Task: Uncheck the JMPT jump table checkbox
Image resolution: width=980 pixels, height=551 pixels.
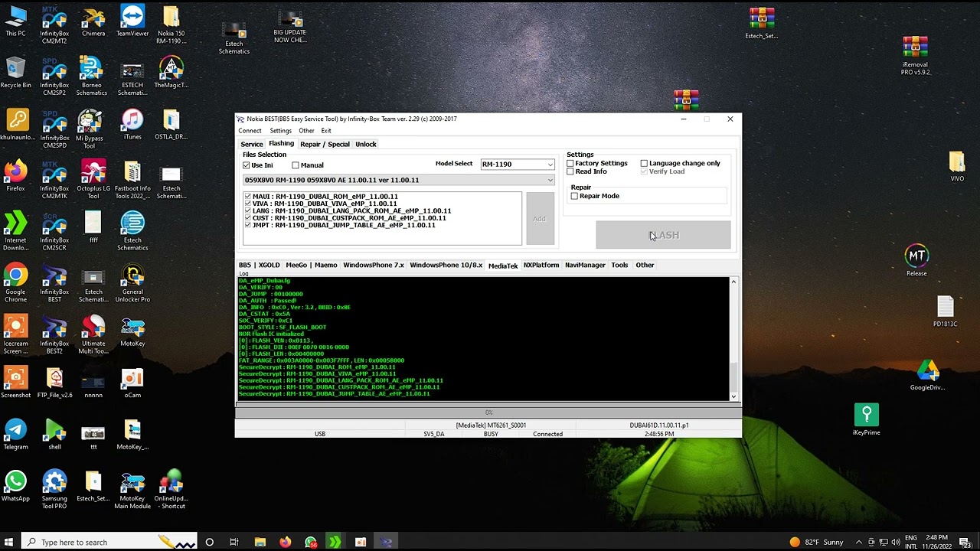Action: (x=248, y=225)
